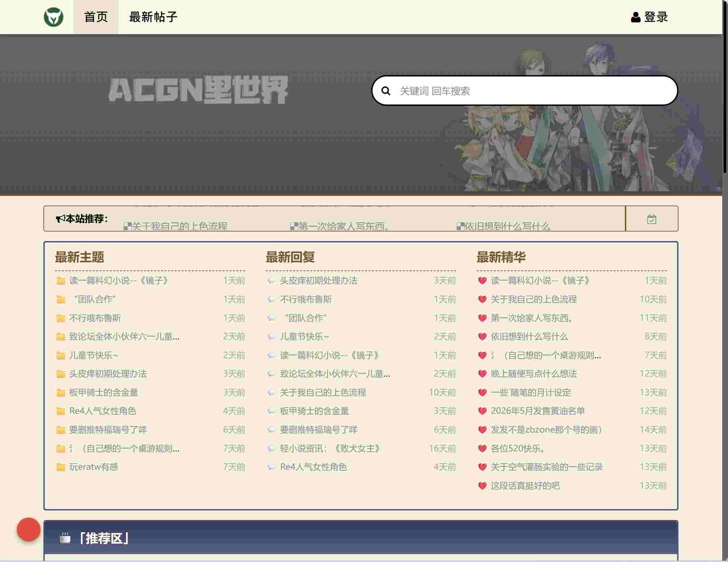
Task: Open digest post 发发不是zbzone那个号的画）
Action: coord(546,430)
